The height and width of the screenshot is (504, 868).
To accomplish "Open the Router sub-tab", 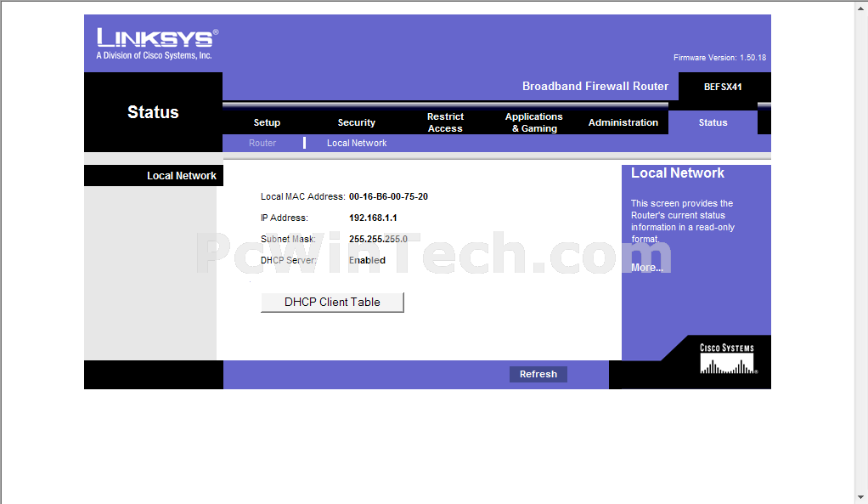I will point(262,143).
